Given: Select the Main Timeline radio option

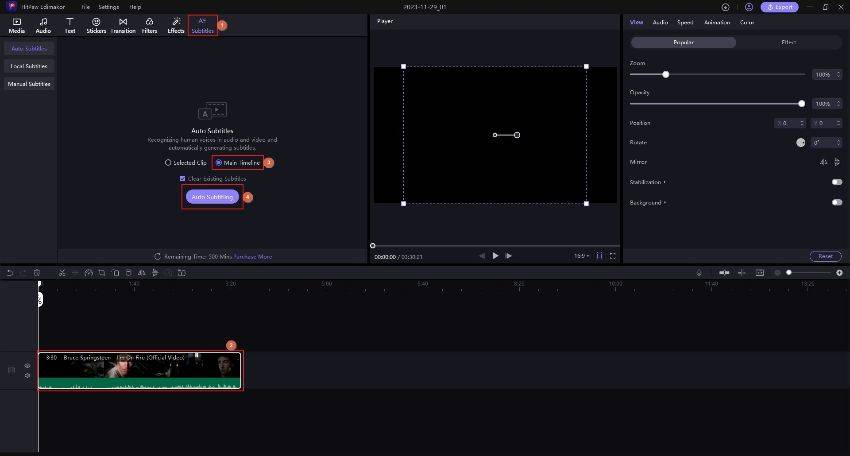Looking at the screenshot, I should [220, 162].
